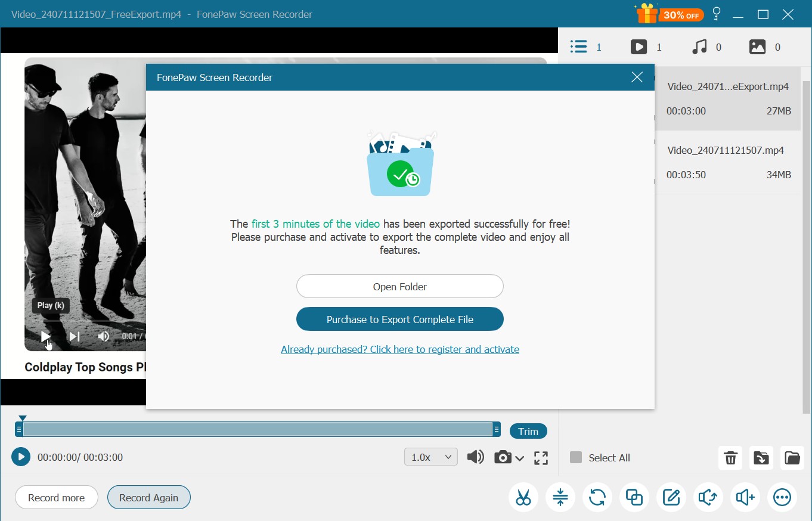Take a snapshot with the camera icon
The width and height of the screenshot is (812, 521).
(x=503, y=457)
